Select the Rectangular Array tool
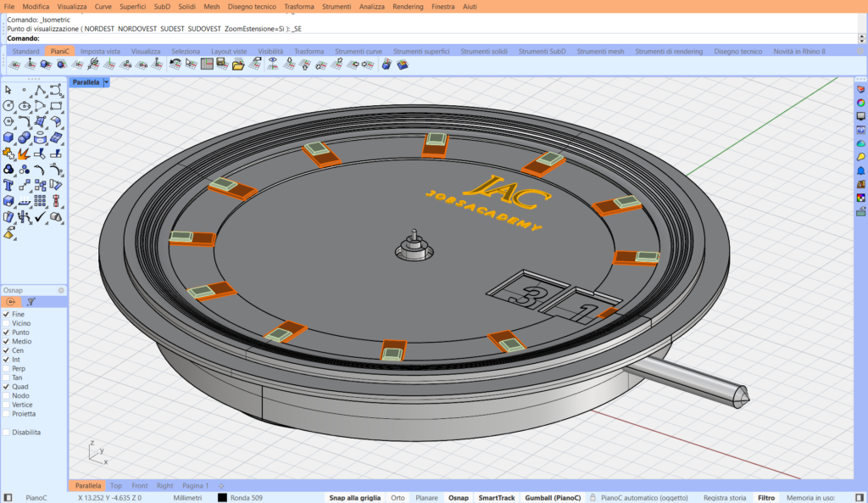The height and width of the screenshot is (503, 868). tap(40, 201)
